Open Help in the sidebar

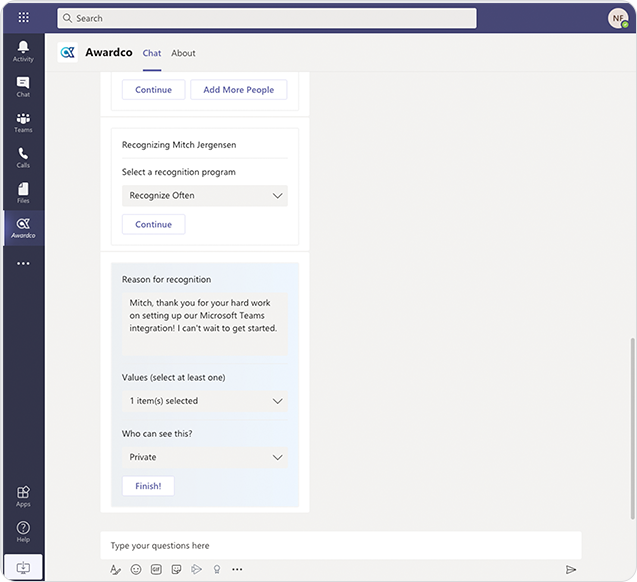(x=23, y=532)
